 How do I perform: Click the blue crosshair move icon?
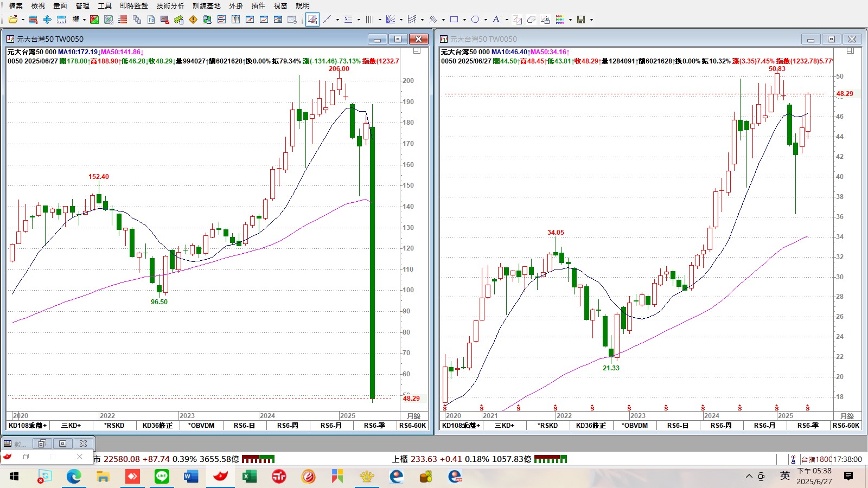click(47, 20)
